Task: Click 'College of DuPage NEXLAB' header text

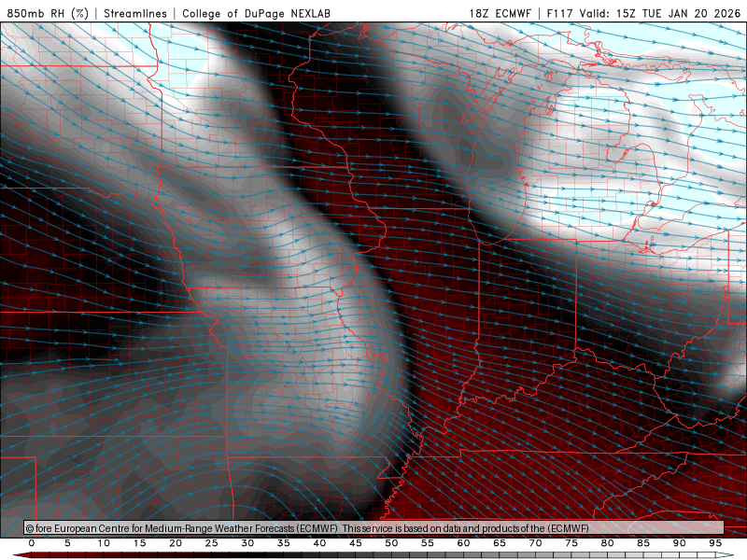Action: pos(256,13)
